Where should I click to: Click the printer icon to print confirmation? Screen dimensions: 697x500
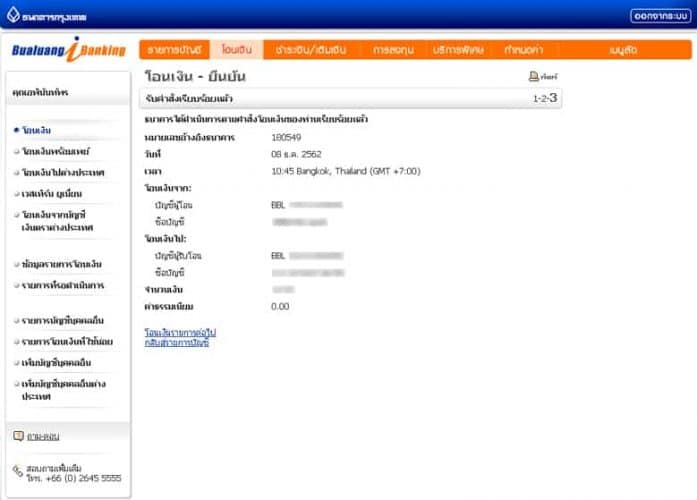coord(534,77)
